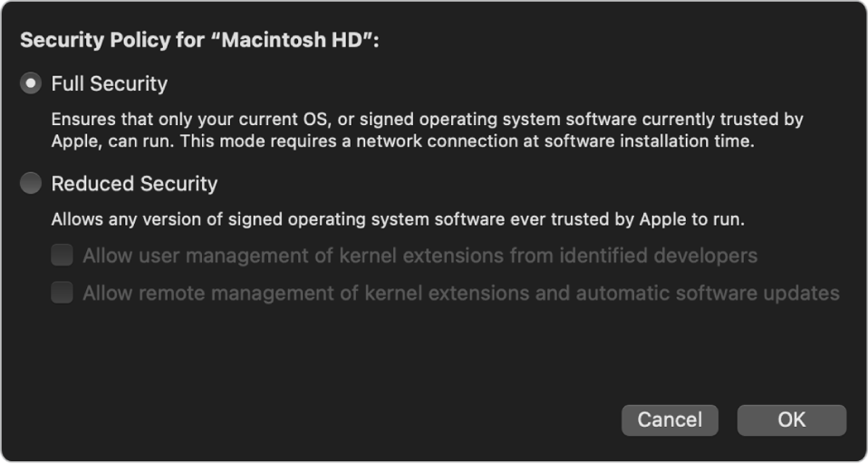This screenshot has height=464, width=868.
Task: Click the line "Ensures that only your current OS"
Action: tap(181, 120)
